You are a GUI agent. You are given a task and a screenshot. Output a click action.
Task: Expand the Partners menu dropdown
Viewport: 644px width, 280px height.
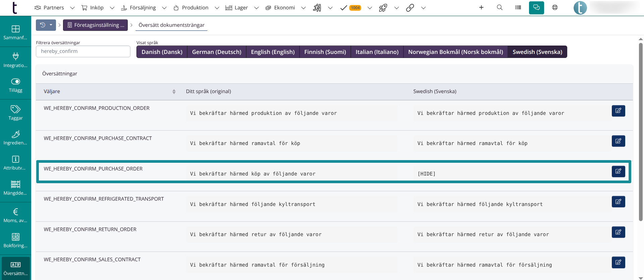[x=72, y=8]
